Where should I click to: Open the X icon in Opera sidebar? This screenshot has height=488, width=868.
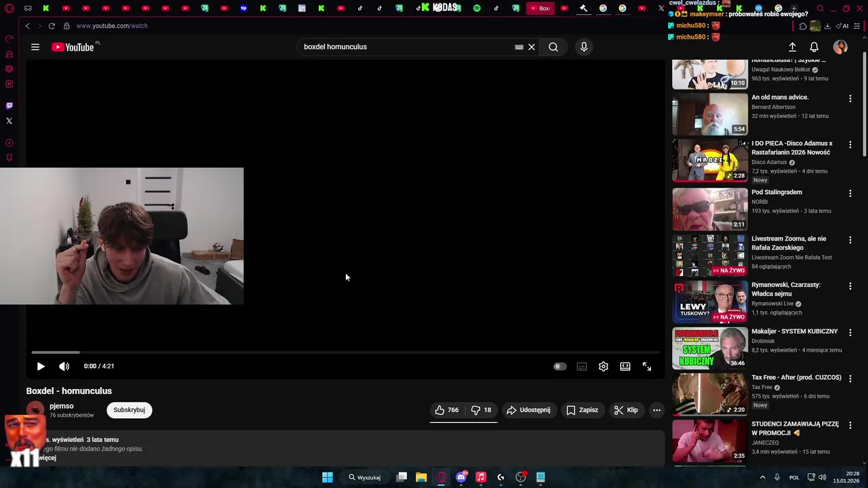(x=9, y=121)
